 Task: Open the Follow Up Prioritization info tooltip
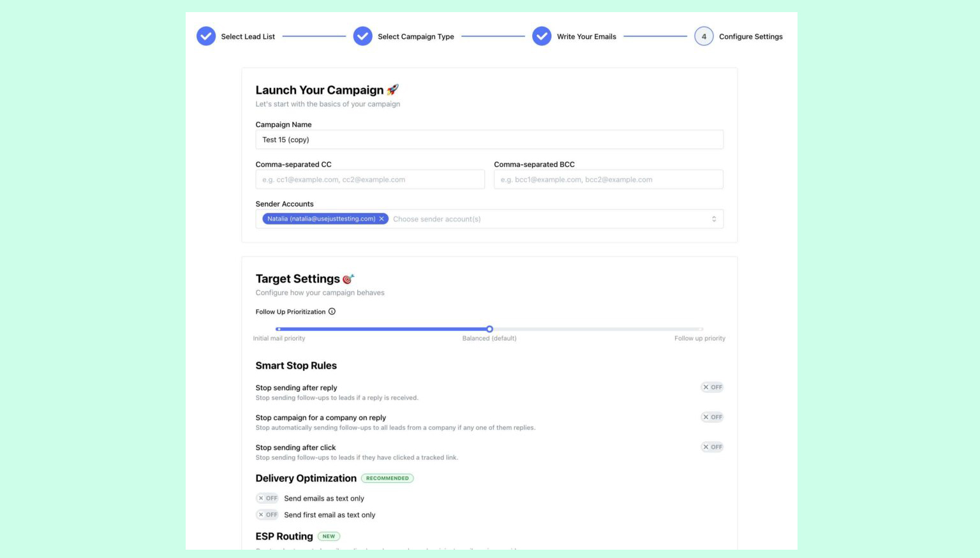coord(332,311)
